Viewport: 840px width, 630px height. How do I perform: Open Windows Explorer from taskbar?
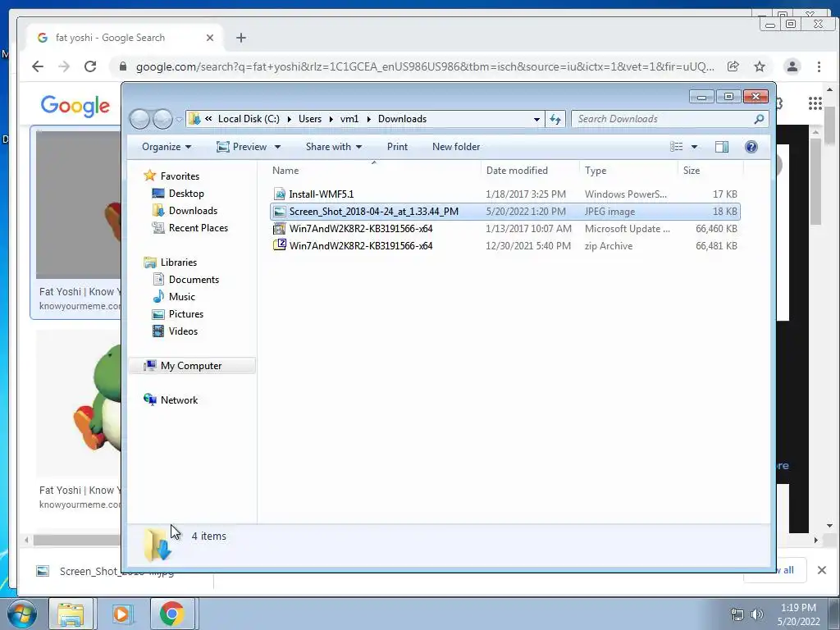click(71, 614)
